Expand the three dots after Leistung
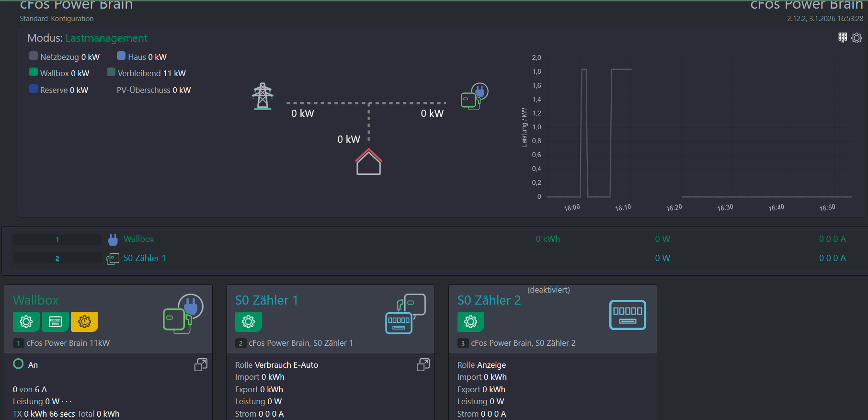 [x=67, y=402]
